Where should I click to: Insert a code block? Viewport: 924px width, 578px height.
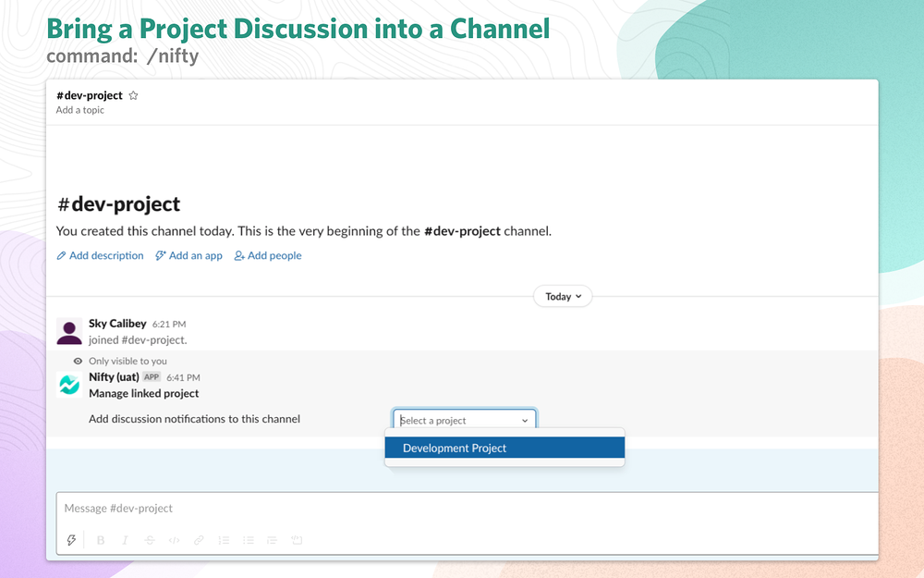[297, 540]
